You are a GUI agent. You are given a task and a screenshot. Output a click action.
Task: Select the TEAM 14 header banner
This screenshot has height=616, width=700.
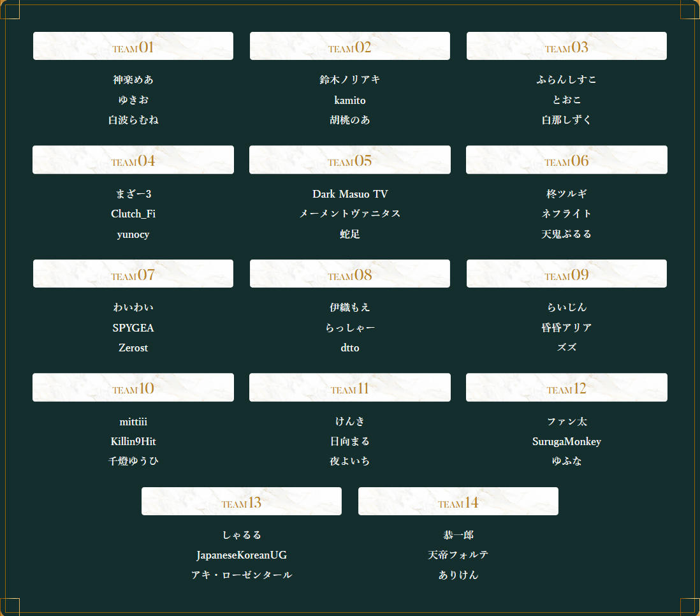tap(458, 502)
